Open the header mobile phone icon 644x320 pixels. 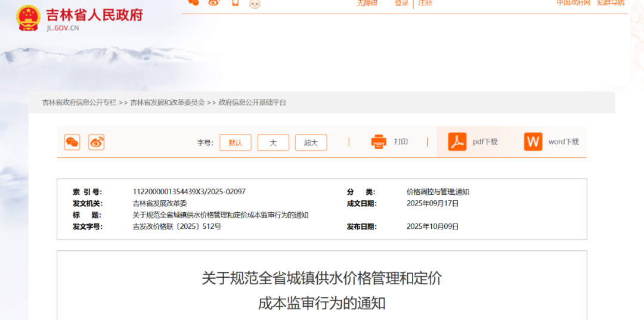(x=236, y=2)
